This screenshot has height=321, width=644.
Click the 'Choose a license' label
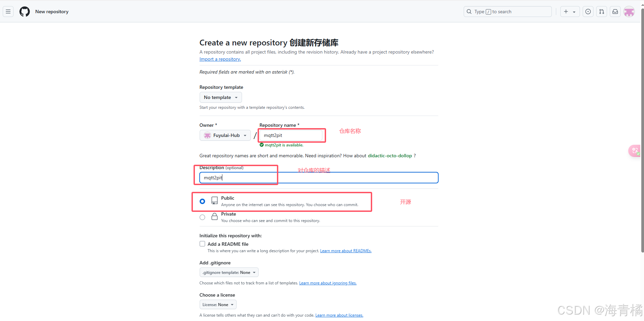217,295
